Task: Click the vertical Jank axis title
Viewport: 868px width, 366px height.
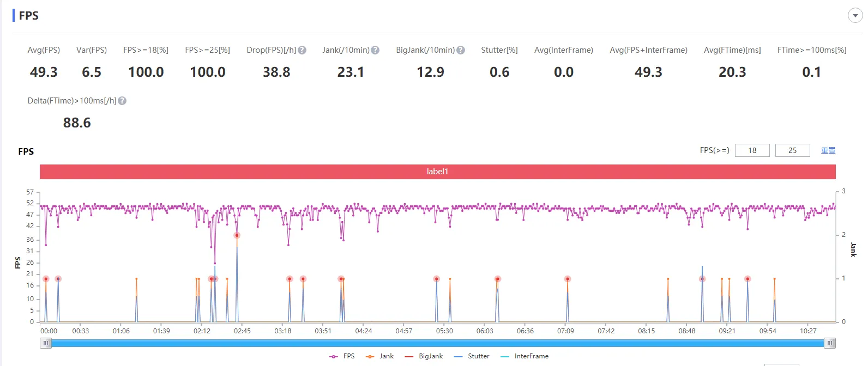Action: [853, 249]
